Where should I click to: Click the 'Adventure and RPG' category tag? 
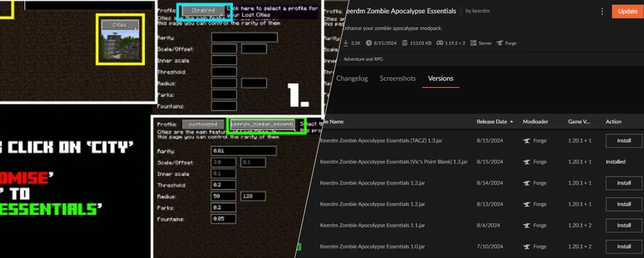[x=363, y=59]
